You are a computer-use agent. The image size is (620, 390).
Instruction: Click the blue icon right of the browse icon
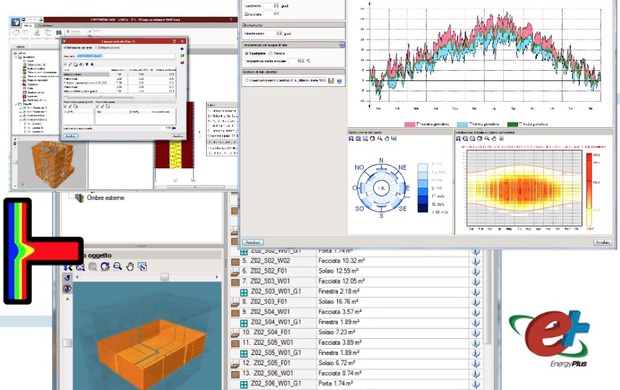[x=339, y=81]
